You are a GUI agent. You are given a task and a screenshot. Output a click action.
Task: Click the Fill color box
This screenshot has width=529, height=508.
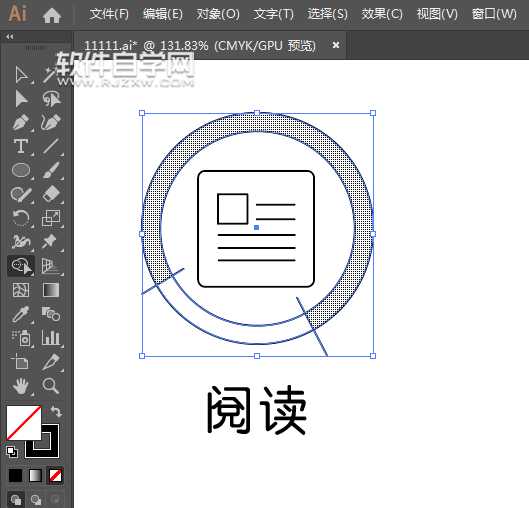click(24, 423)
